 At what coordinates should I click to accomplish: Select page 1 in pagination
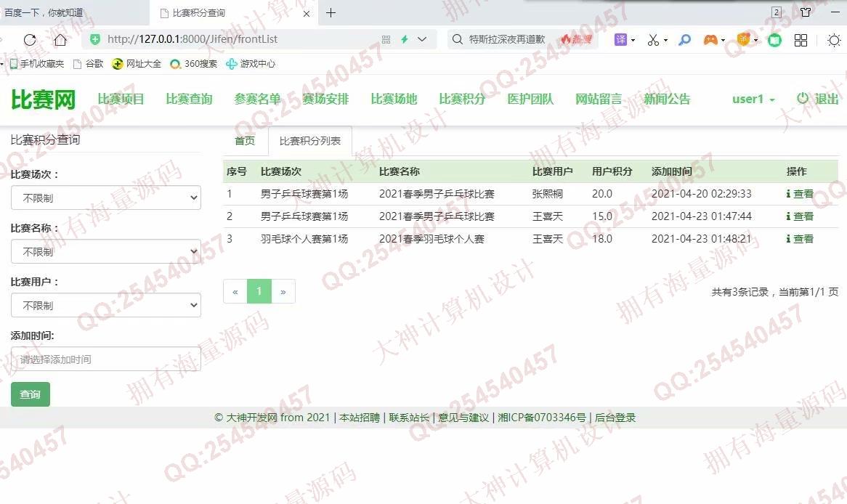click(259, 292)
